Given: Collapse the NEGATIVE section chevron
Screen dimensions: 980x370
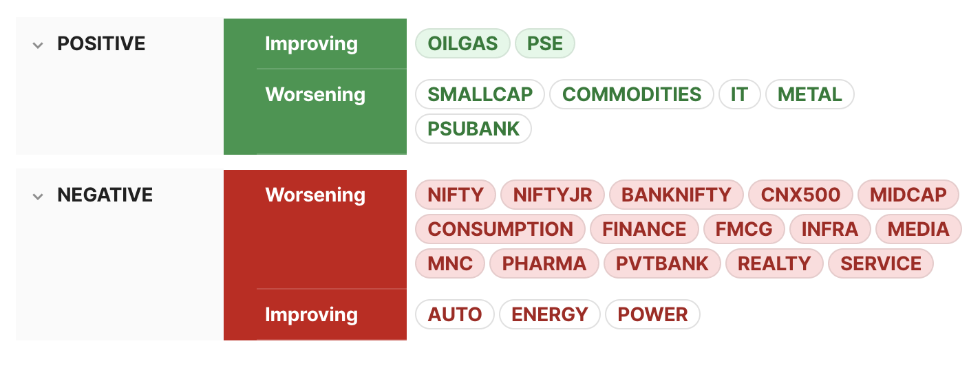Looking at the screenshot, I should point(38,197).
